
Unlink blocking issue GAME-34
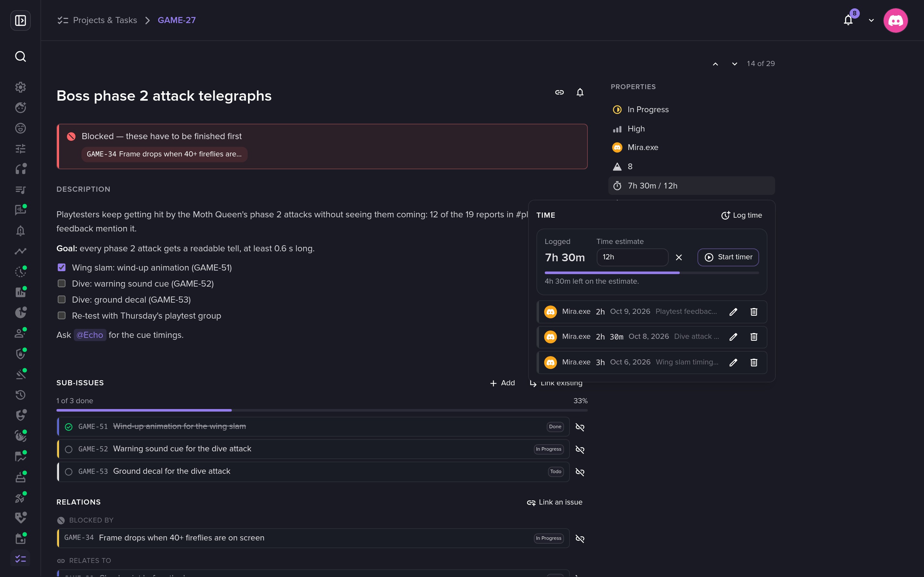[x=580, y=539]
